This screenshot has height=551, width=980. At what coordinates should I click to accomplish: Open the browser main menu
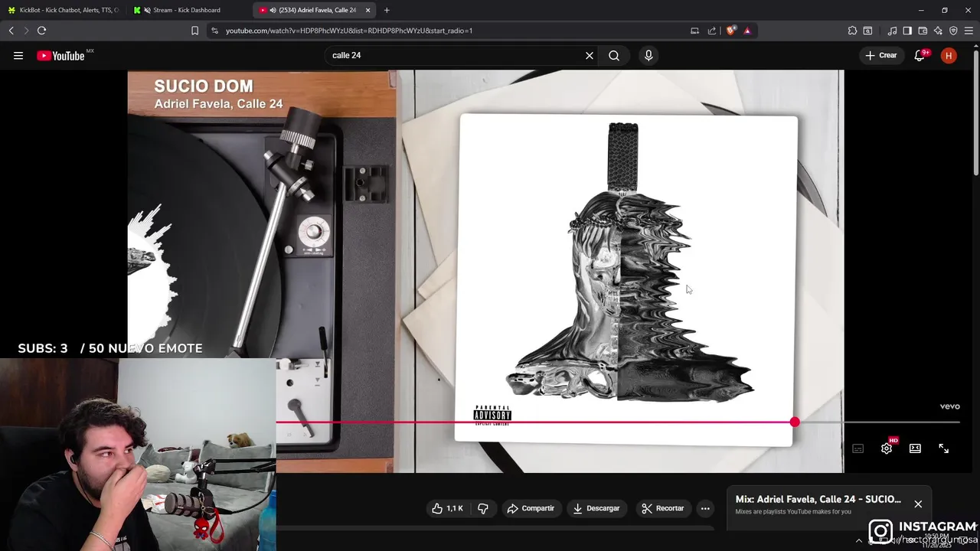point(969,31)
